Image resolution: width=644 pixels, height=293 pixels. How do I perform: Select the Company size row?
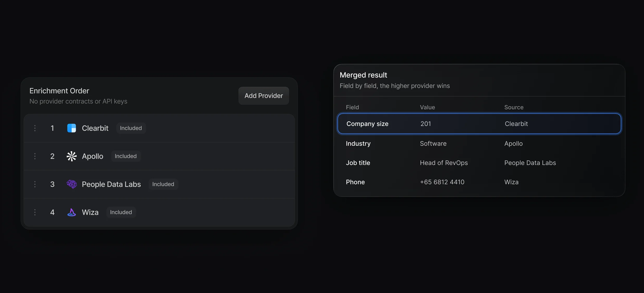(479, 124)
